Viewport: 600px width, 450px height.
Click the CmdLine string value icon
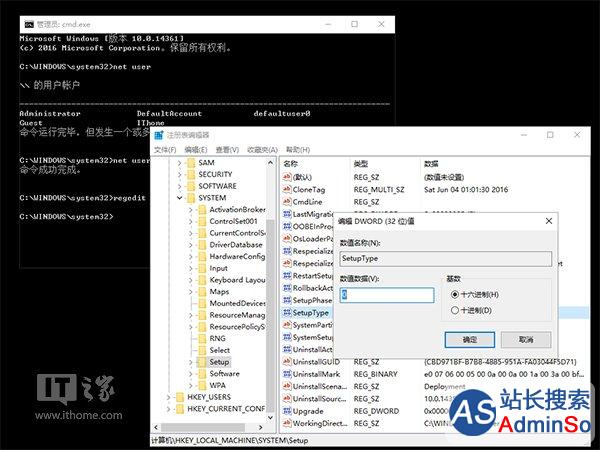[x=287, y=202]
